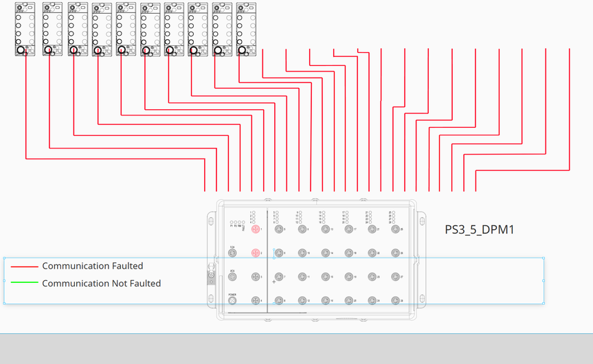Click the green line sample in legend
This screenshot has width=593, height=364.
(25, 283)
